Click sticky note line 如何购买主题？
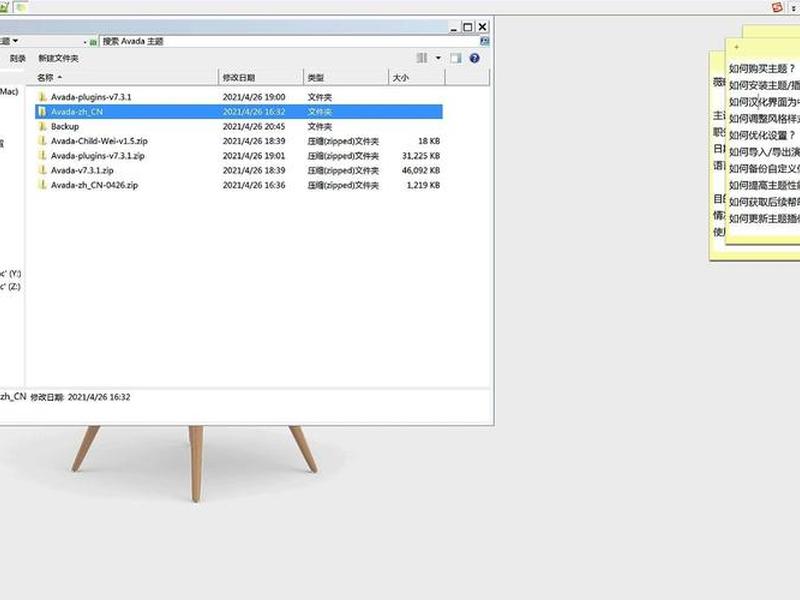 tap(762, 69)
